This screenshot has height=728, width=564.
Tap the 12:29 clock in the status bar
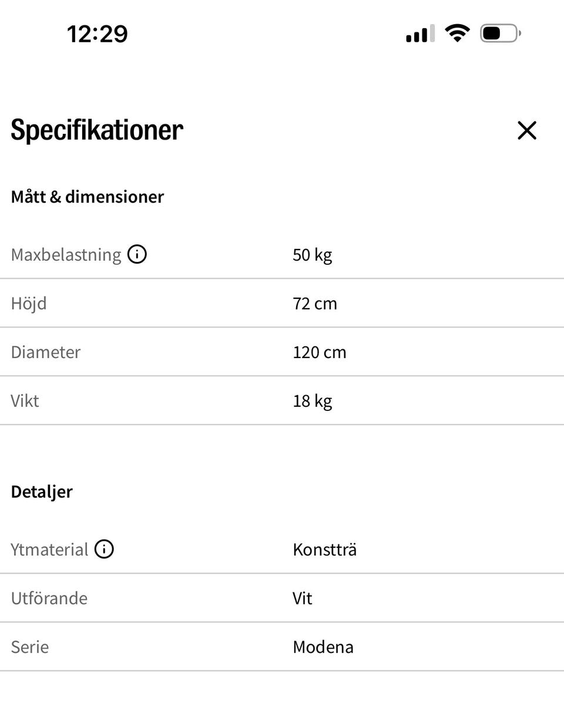pyautogui.click(x=98, y=33)
